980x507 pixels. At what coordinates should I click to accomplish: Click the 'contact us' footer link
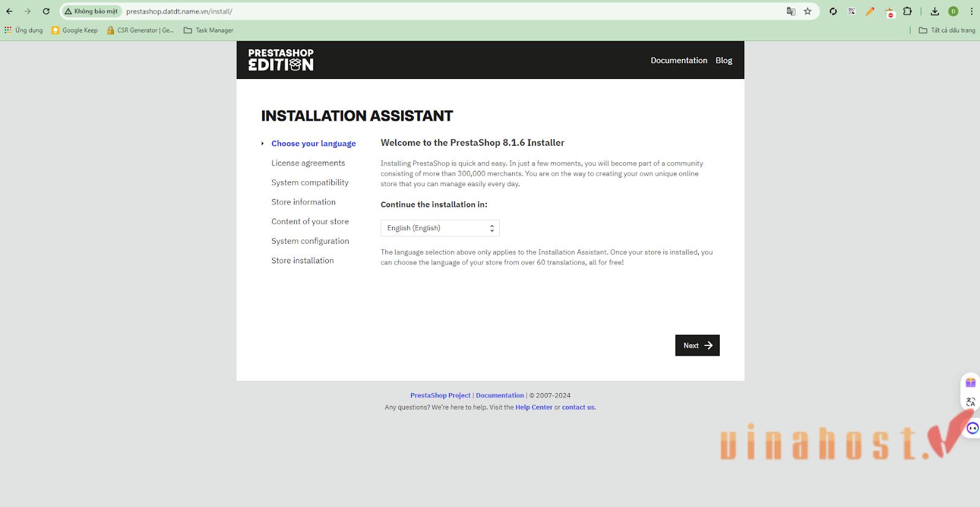(x=578, y=407)
